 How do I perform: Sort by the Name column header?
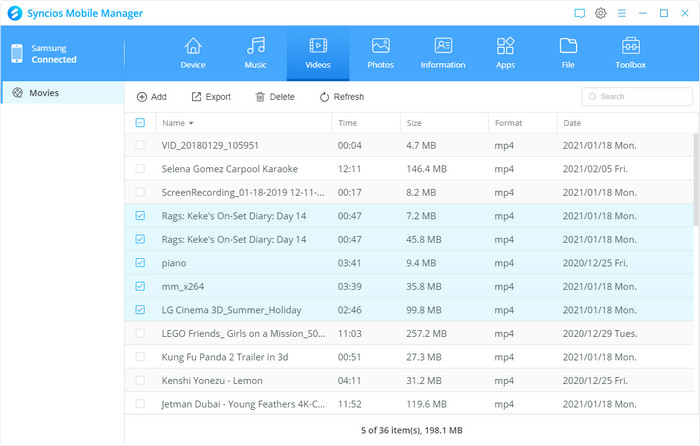(x=244, y=123)
